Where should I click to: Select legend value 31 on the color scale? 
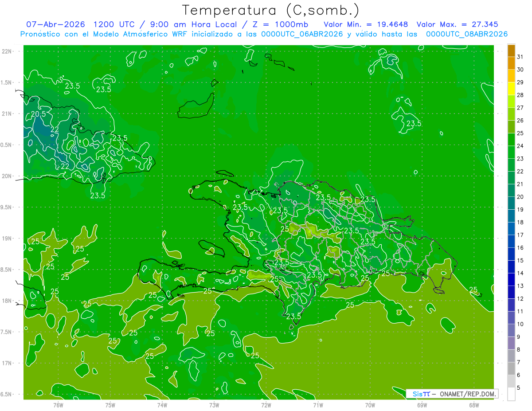click(x=520, y=57)
